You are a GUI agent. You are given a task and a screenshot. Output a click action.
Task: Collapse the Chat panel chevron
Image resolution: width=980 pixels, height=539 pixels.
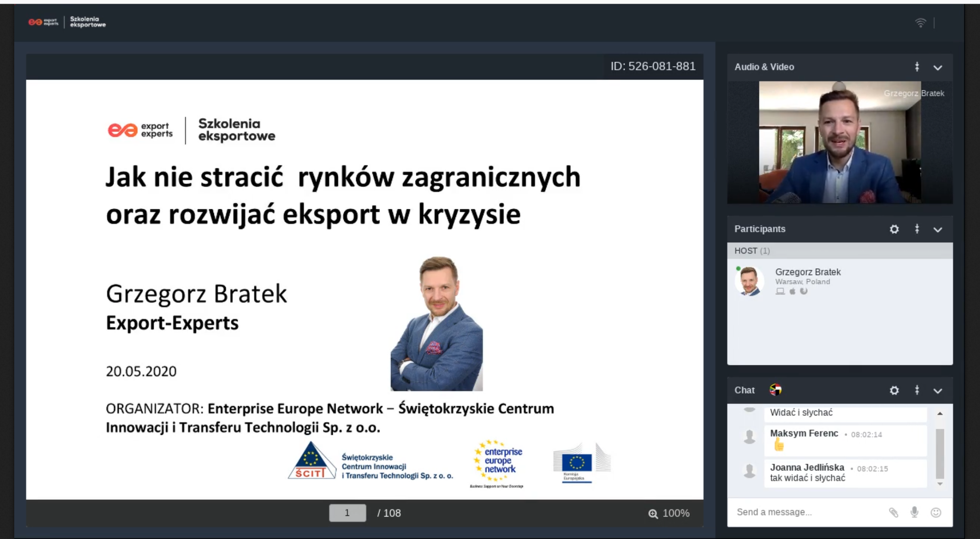pyautogui.click(x=938, y=391)
